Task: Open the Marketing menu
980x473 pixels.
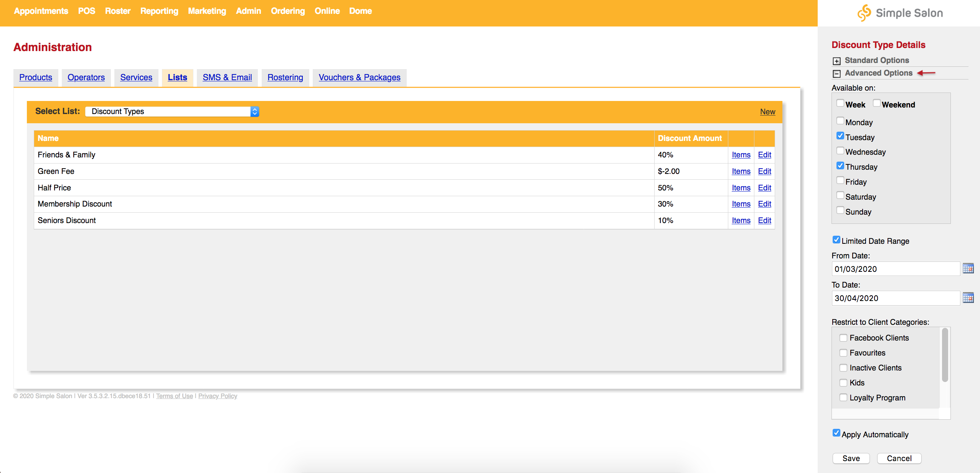Action: tap(207, 11)
